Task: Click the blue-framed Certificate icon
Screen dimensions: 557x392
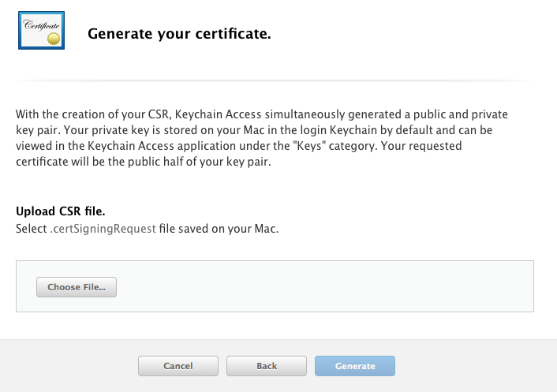Action: click(42, 30)
